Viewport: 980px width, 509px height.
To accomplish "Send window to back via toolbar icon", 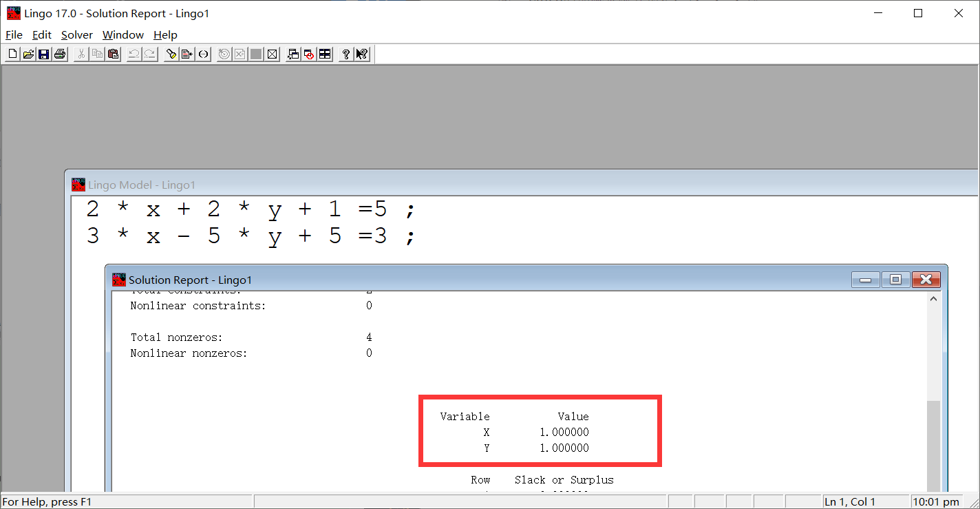I will [x=293, y=54].
